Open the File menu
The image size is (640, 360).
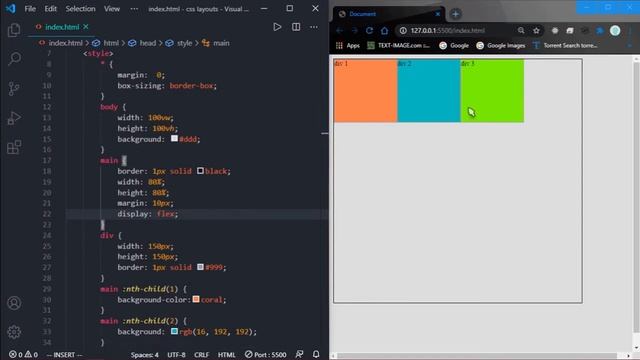(x=30, y=9)
